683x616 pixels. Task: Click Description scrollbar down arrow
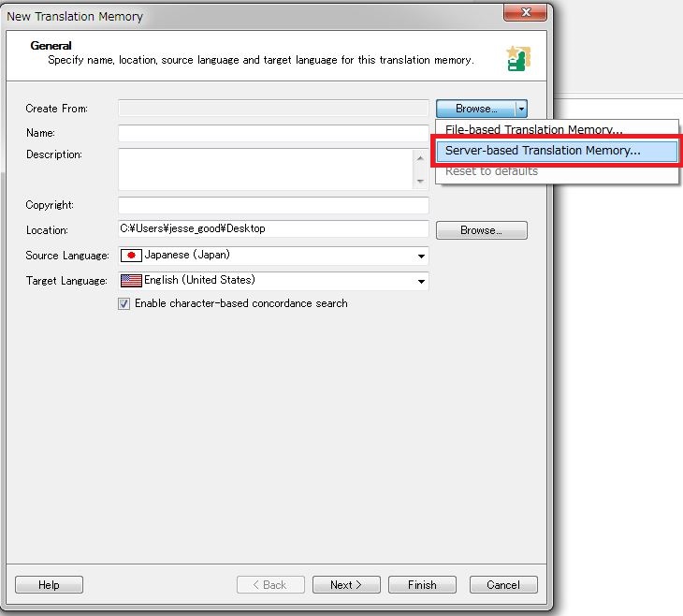[x=419, y=182]
